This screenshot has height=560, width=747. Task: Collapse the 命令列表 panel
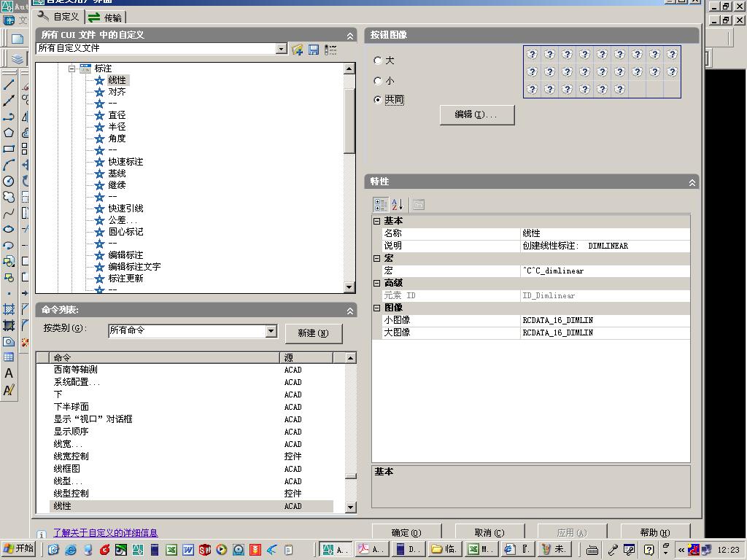point(350,311)
